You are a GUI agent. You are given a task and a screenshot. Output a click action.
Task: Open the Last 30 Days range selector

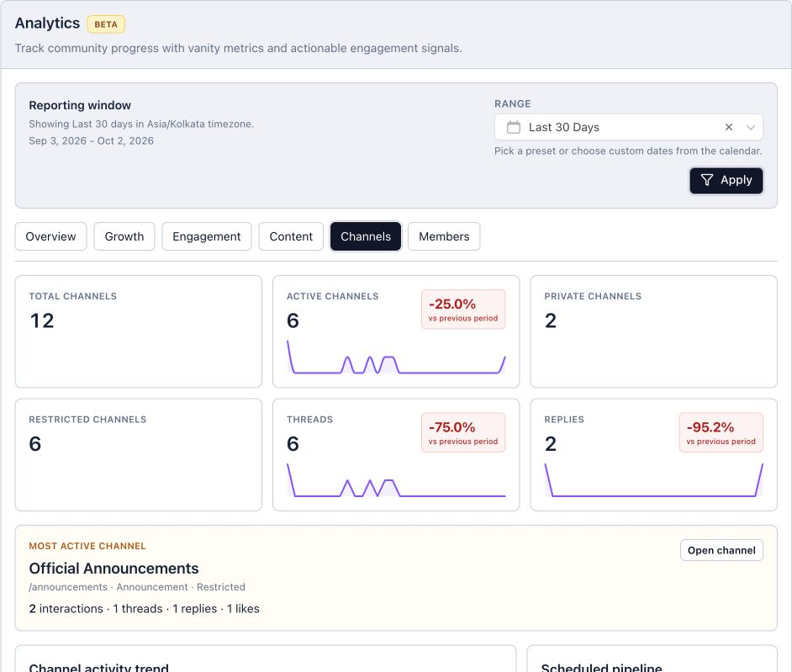click(628, 127)
